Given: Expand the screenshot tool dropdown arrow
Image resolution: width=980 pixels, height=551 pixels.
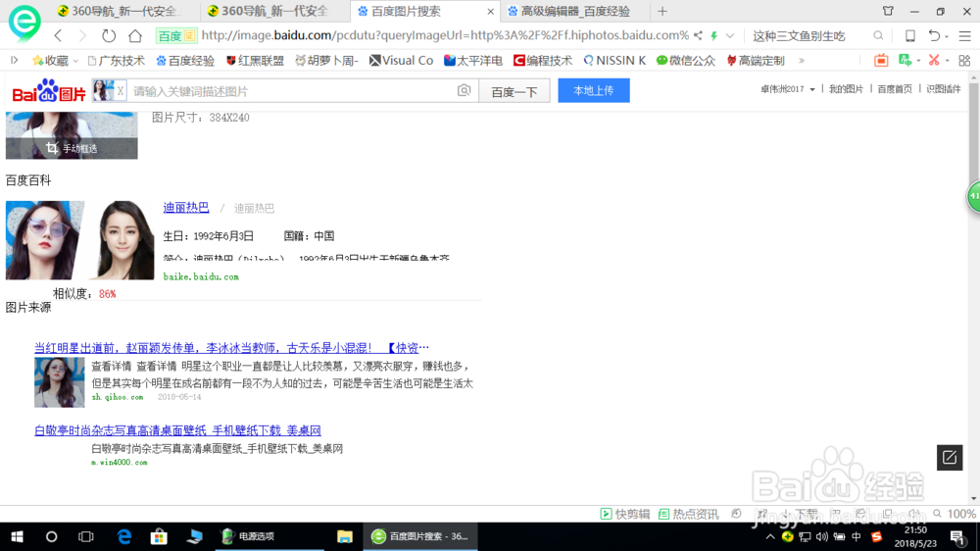Looking at the screenshot, I should [947, 62].
